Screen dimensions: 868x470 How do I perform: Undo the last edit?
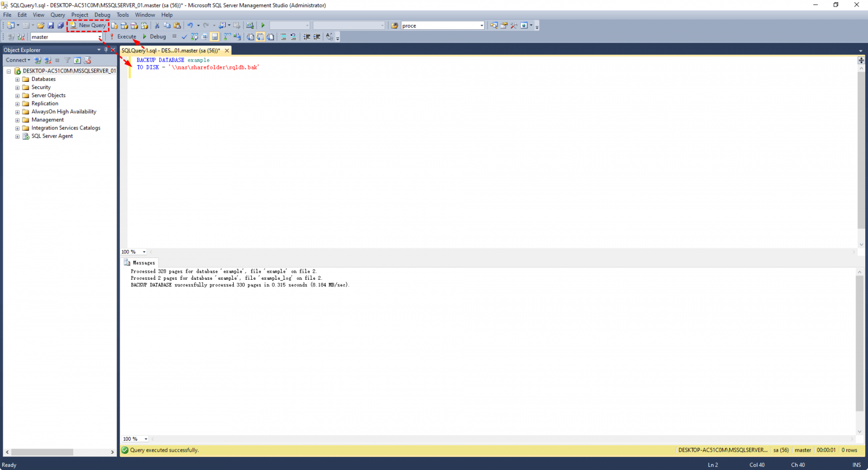[x=190, y=25]
